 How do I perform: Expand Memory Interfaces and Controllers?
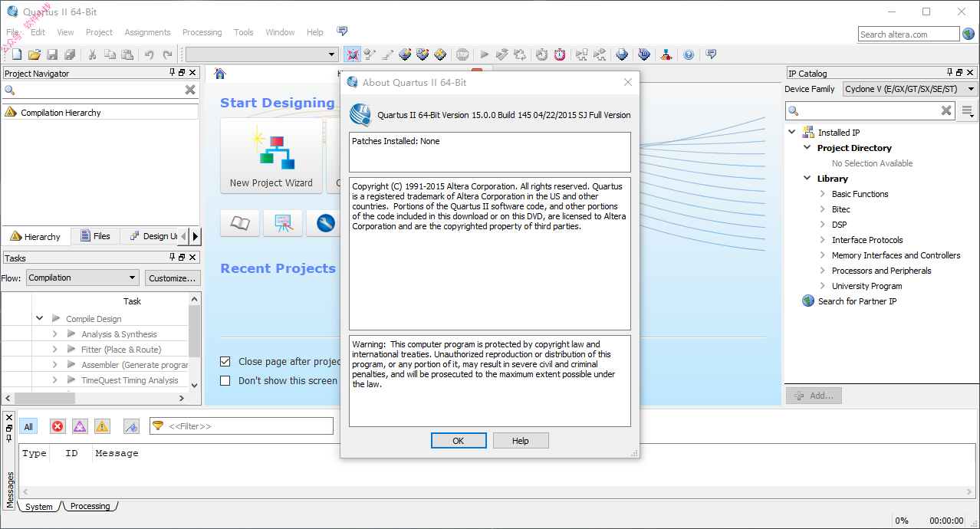pyautogui.click(x=823, y=255)
